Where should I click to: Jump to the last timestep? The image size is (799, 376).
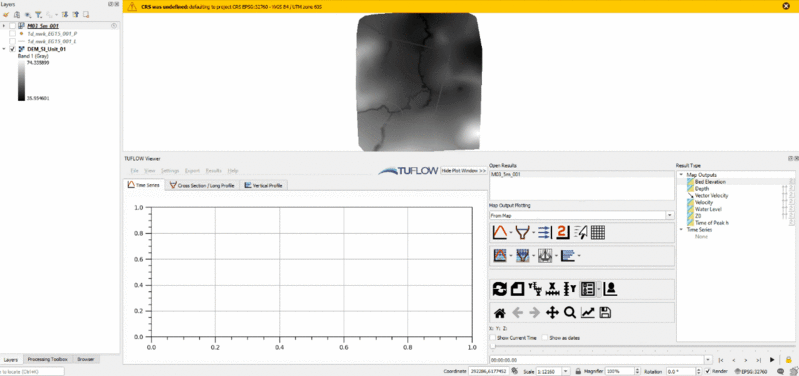tap(759, 360)
